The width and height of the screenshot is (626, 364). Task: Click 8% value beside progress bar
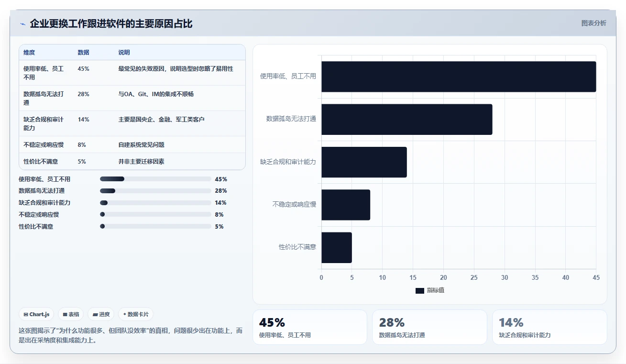point(220,215)
